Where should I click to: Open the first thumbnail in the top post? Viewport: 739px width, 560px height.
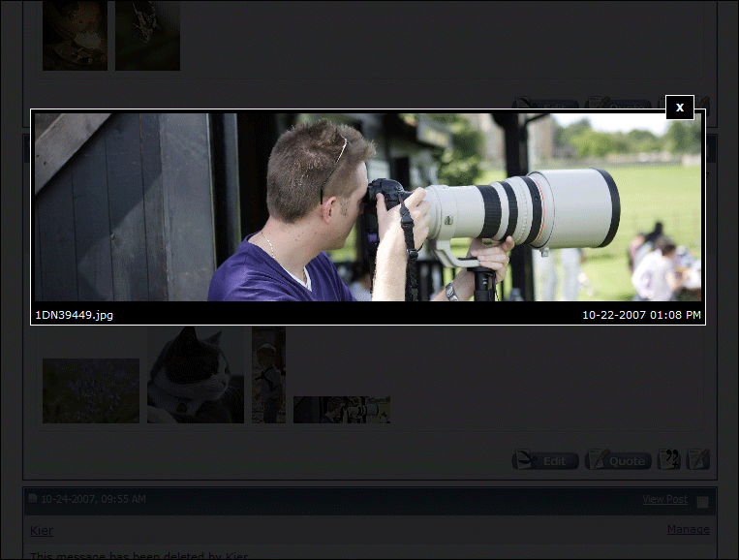click(x=75, y=35)
